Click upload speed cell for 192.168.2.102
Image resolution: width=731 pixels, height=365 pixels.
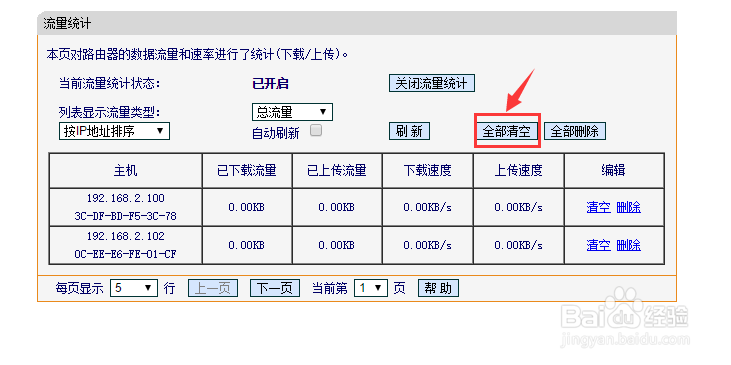coord(518,245)
